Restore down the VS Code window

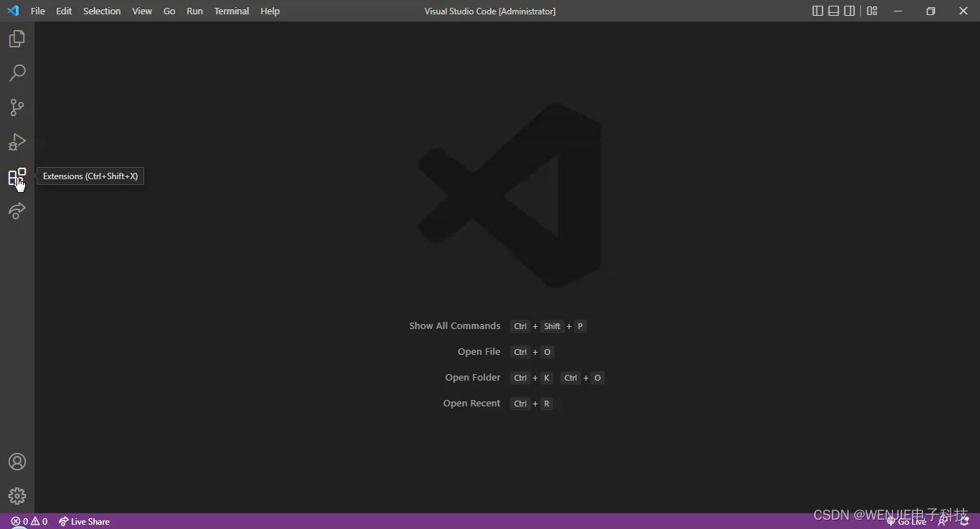(930, 11)
